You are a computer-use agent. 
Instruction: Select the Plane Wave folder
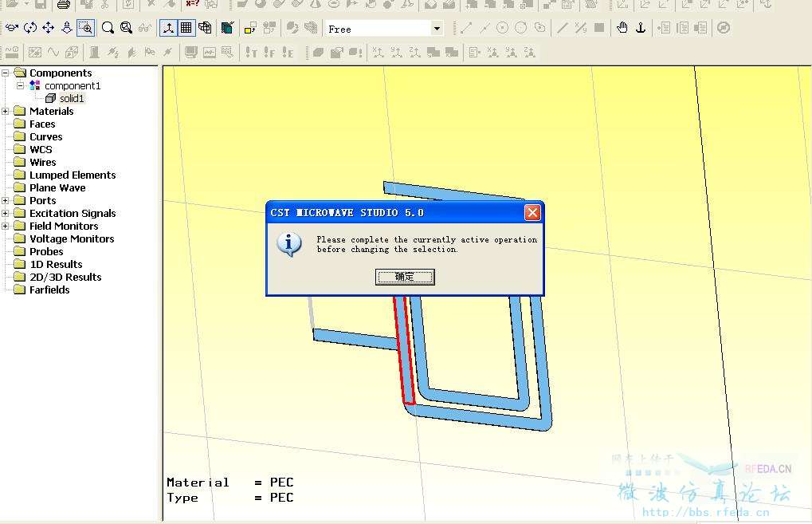coord(57,187)
